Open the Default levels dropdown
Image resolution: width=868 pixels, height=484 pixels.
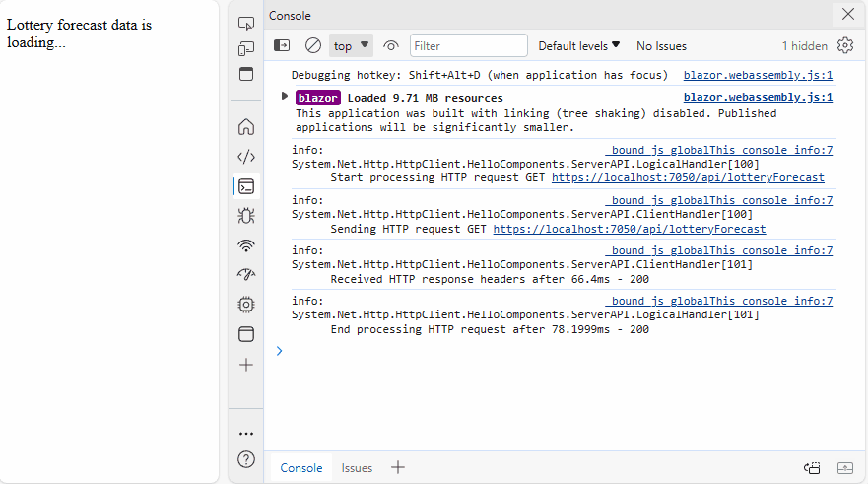[578, 45]
